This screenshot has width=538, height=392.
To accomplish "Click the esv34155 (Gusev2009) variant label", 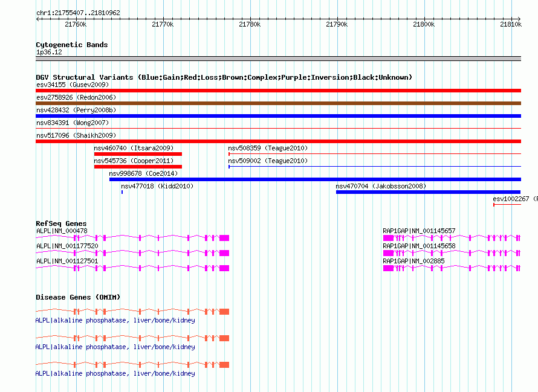I will [73, 85].
